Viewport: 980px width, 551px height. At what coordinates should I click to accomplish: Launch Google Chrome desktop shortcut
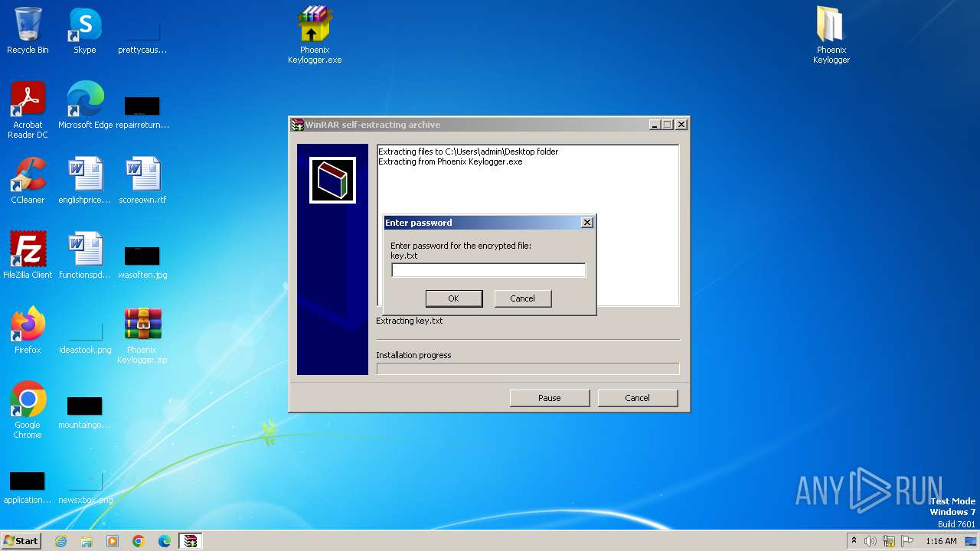point(28,409)
